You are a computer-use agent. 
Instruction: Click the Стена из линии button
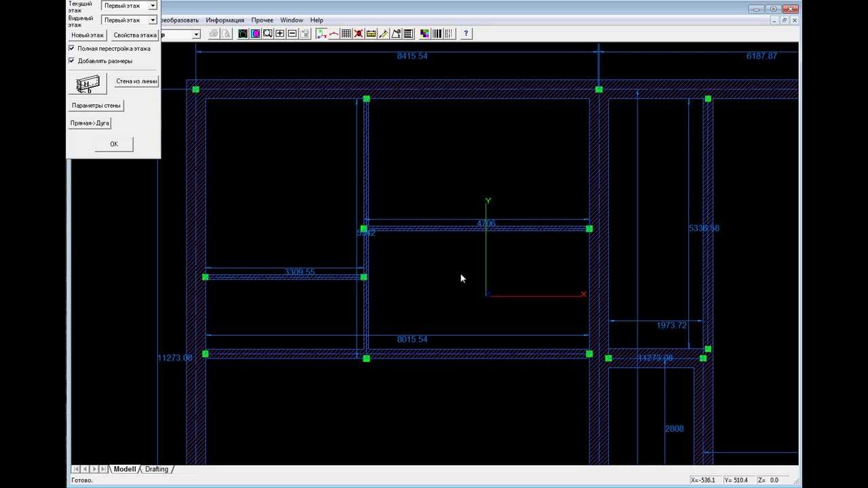click(136, 81)
